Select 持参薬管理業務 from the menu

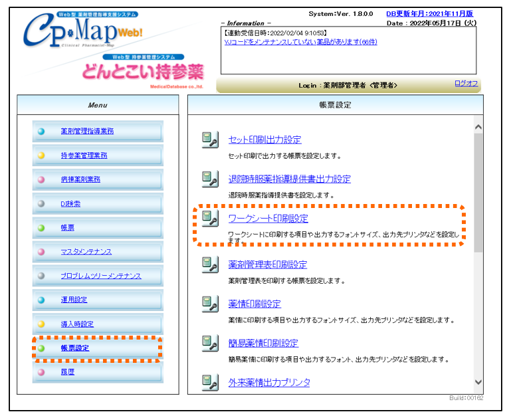click(83, 156)
